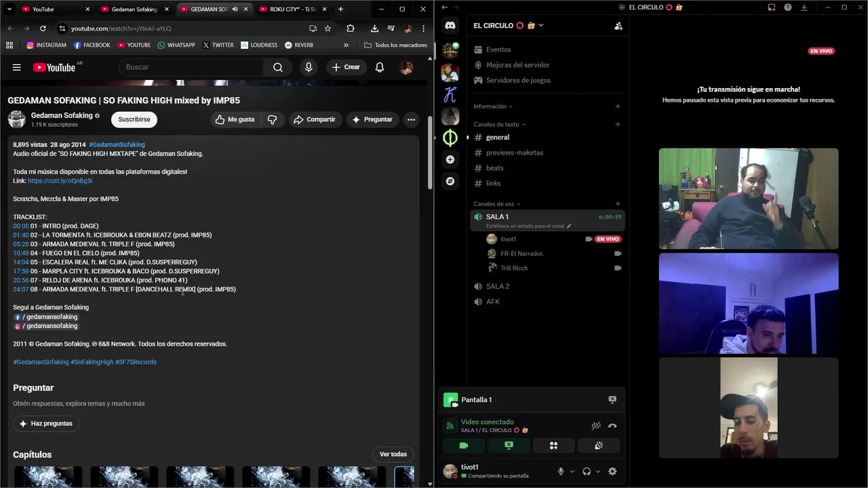Open cutt.ly link in description
Viewport: 868px width, 488px height.
pos(60,181)
